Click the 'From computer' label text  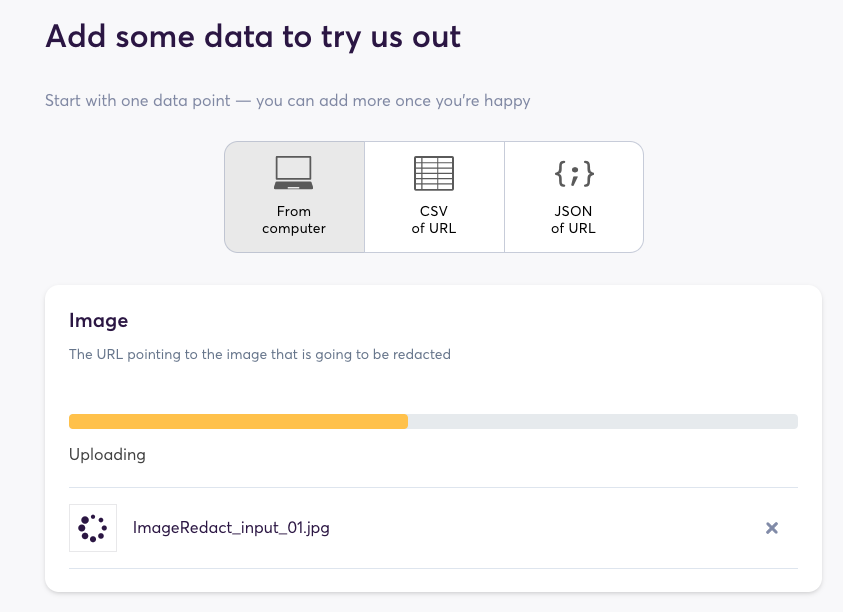tap(294, 219)
